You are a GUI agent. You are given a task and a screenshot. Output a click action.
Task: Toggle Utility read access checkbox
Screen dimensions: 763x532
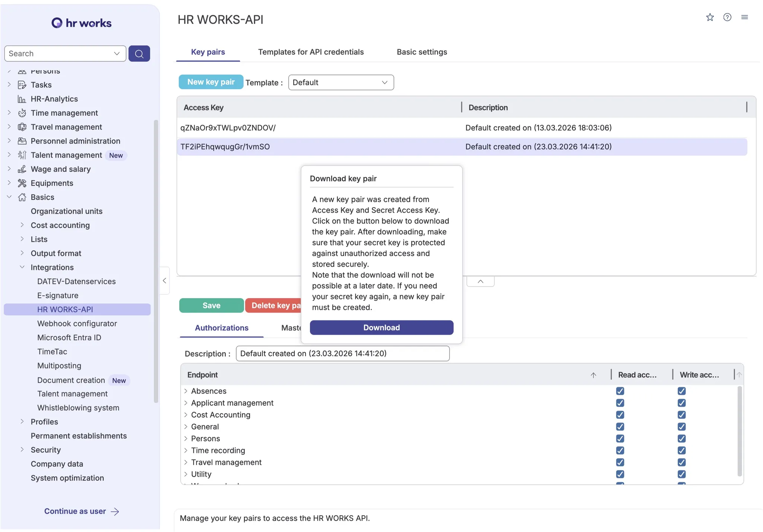coord(620,474)
